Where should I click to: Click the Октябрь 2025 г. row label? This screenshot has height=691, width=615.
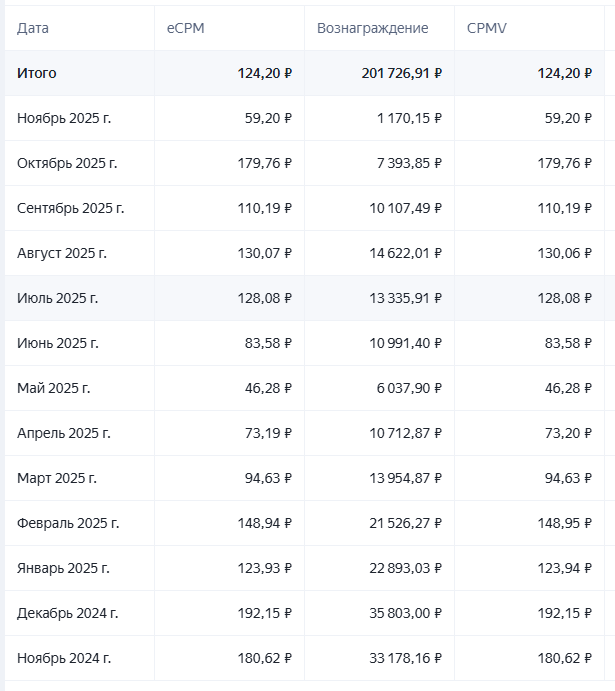(x=67, y=163)
